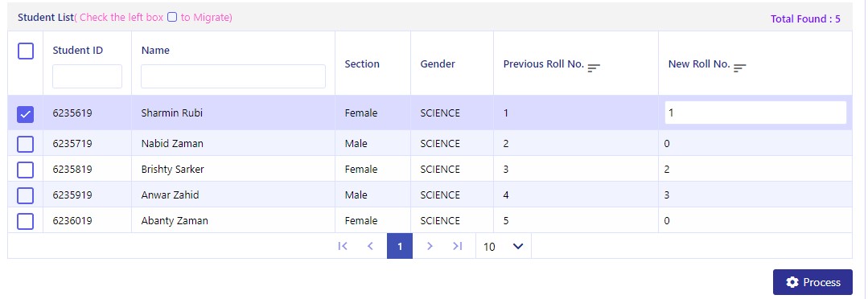
Task: Edit the New Roll No. field for Sharmin Rubi
Action: (x=755, y=113)
